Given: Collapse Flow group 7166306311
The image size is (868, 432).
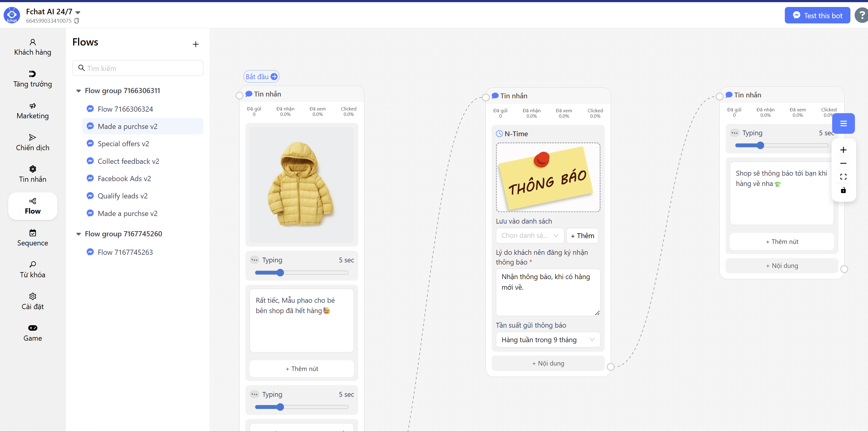Looking at the screenshot, I should 79,91.
